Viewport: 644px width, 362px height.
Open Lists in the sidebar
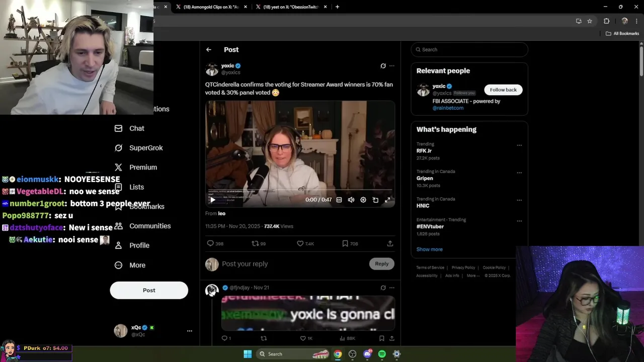[129, 187]
